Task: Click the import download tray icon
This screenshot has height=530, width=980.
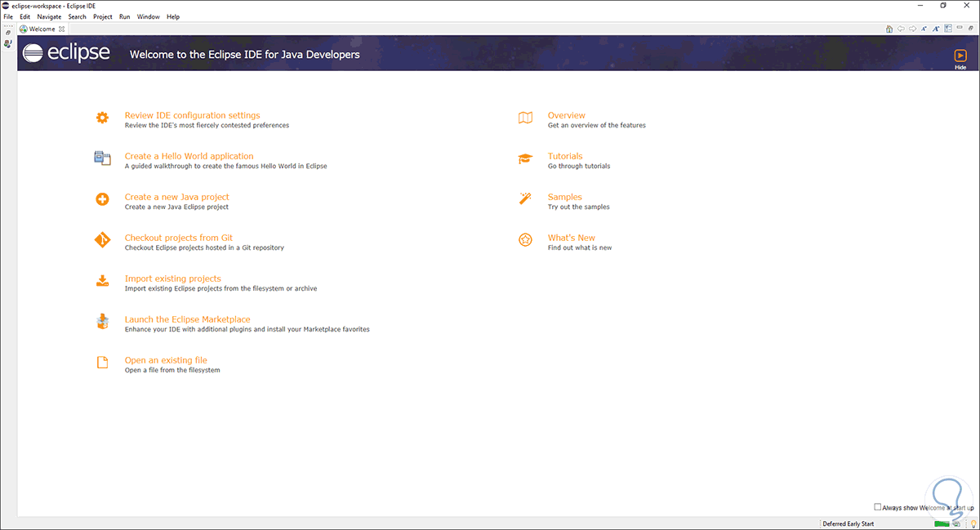Action: (102, 281)
